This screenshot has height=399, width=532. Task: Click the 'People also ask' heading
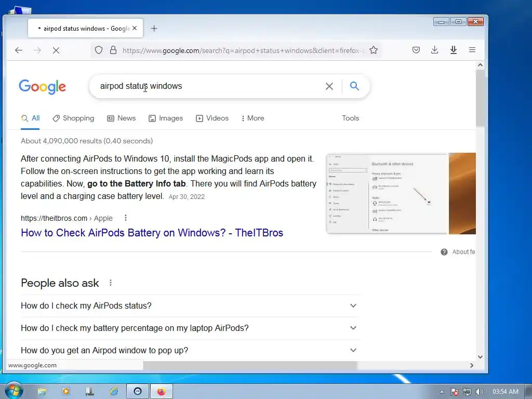60,283
